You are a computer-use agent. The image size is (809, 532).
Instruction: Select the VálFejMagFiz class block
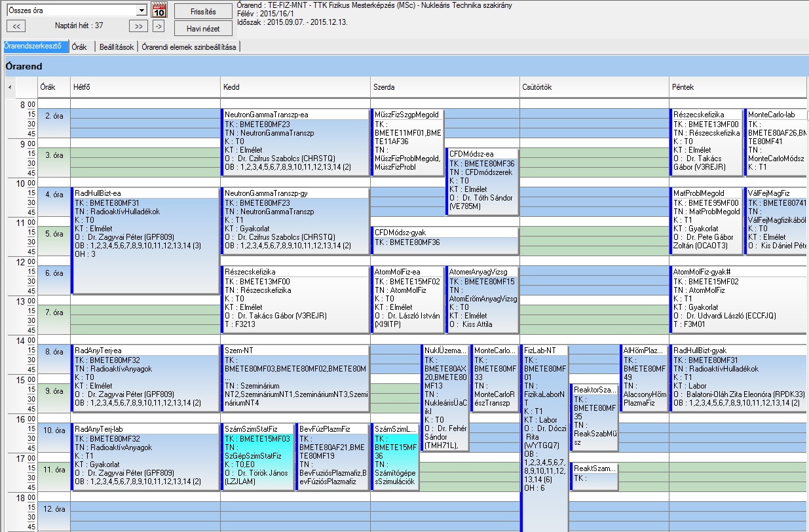click(x=776, y=221)
